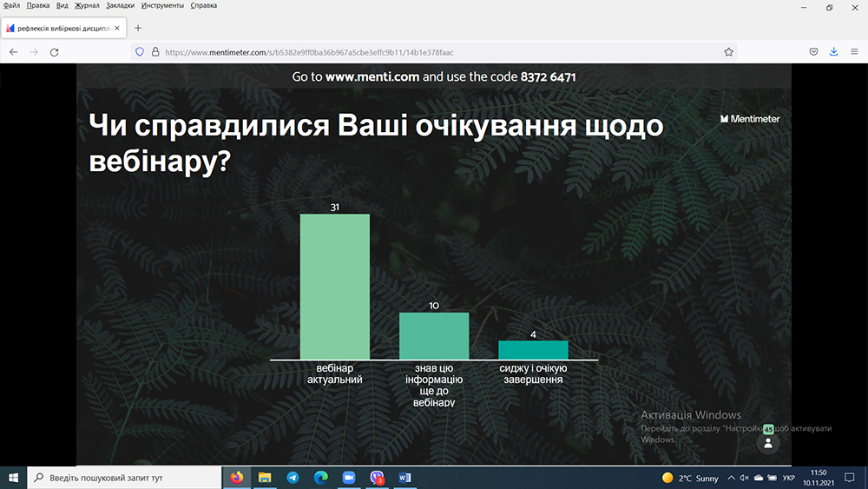The image size is (868, 489).
Task: Open the Инструменты menu
Action: pyautogui.click(x=162, y=5)
